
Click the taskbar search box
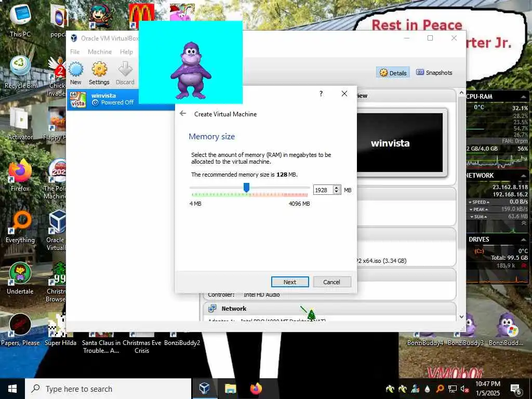(x=108, y=389)
